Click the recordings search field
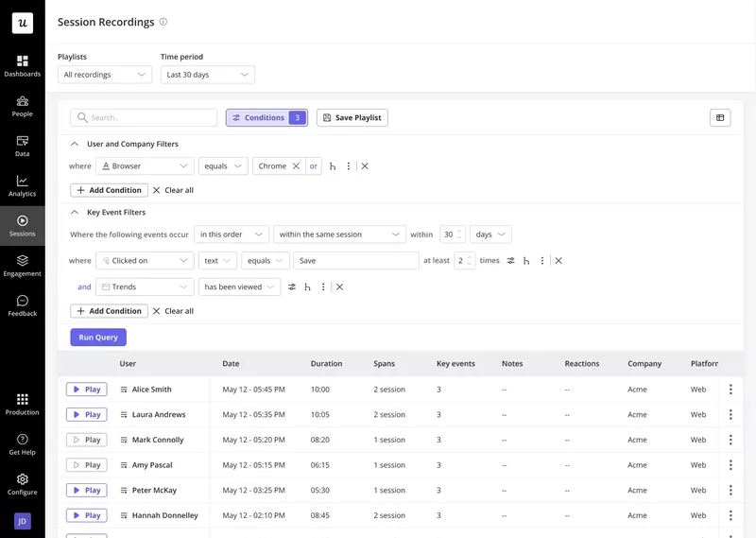The height and width of the screenshot is (538, 756). (144, 118)
